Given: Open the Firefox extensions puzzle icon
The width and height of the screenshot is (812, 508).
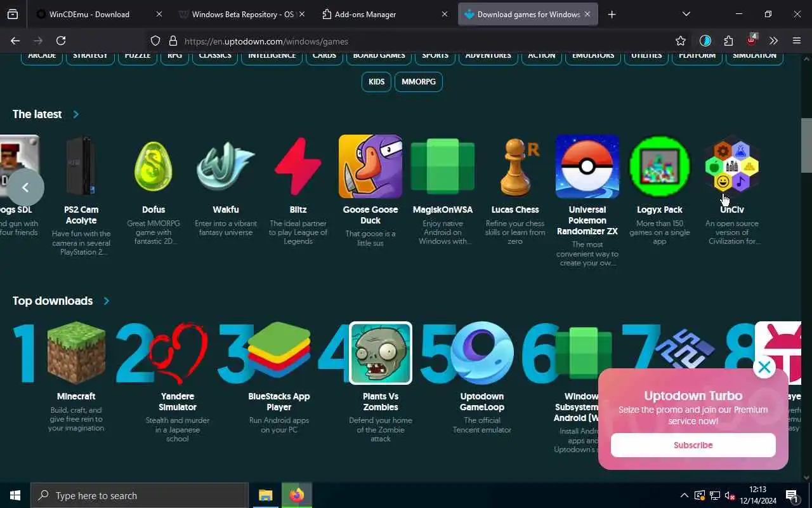Looking at the screenshot, I should click(728, 41).
